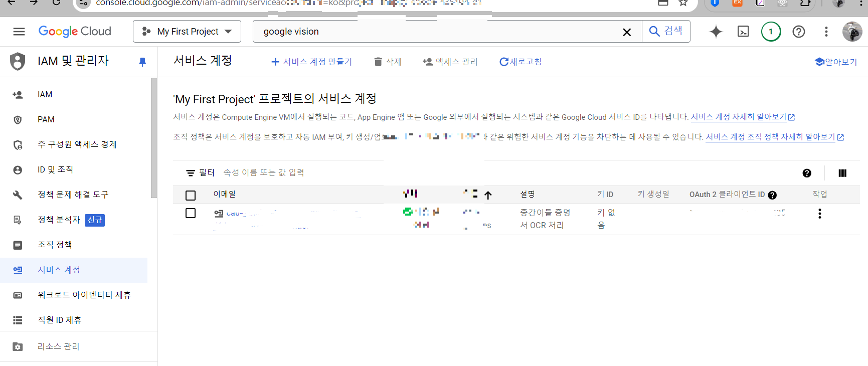Toggle the pin icon next to IAM 및 관리자

click(142, 62)
